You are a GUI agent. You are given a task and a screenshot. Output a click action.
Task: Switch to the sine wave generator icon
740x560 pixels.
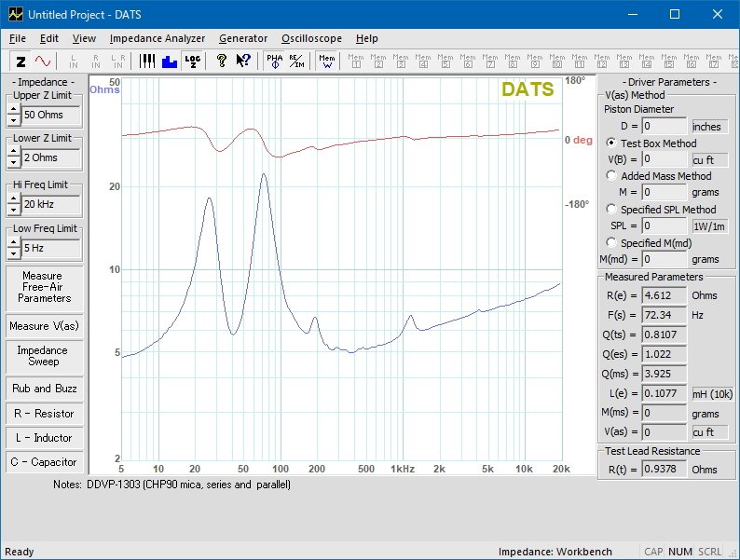click(43, 61)
